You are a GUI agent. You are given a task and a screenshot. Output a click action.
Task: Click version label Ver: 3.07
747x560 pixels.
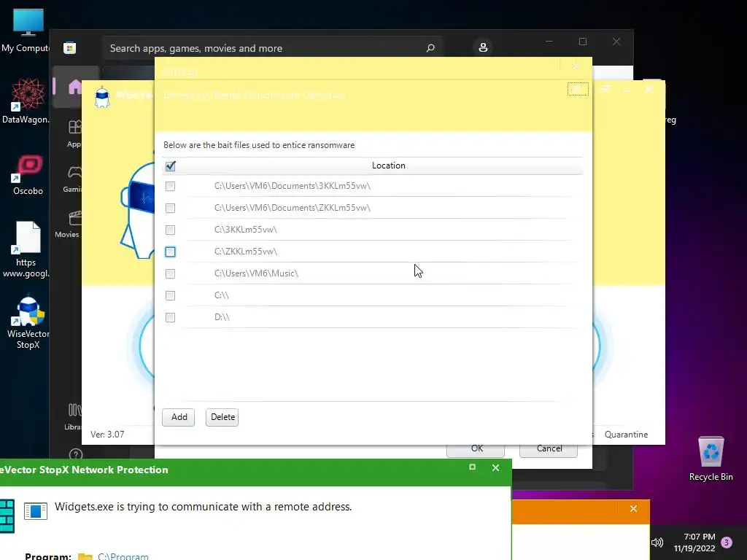tap(108, 435)
